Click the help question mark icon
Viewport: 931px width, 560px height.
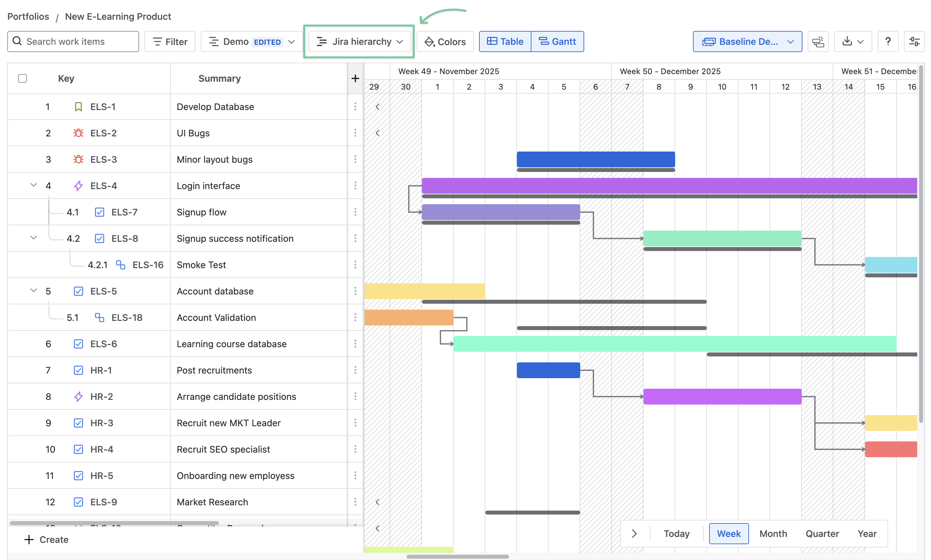[x=887, y=42]
